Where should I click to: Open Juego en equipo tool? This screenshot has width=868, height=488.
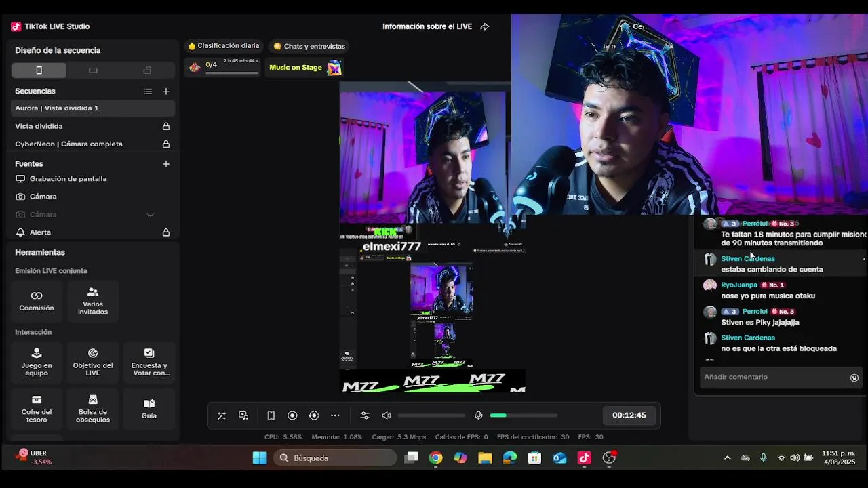[x=37, y=363]
